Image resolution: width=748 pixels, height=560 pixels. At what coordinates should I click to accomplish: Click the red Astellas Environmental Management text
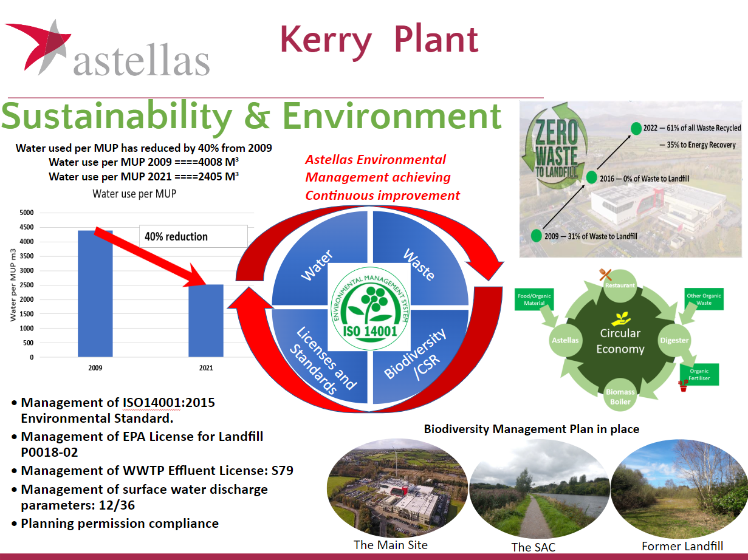click(x=383, y=177)
